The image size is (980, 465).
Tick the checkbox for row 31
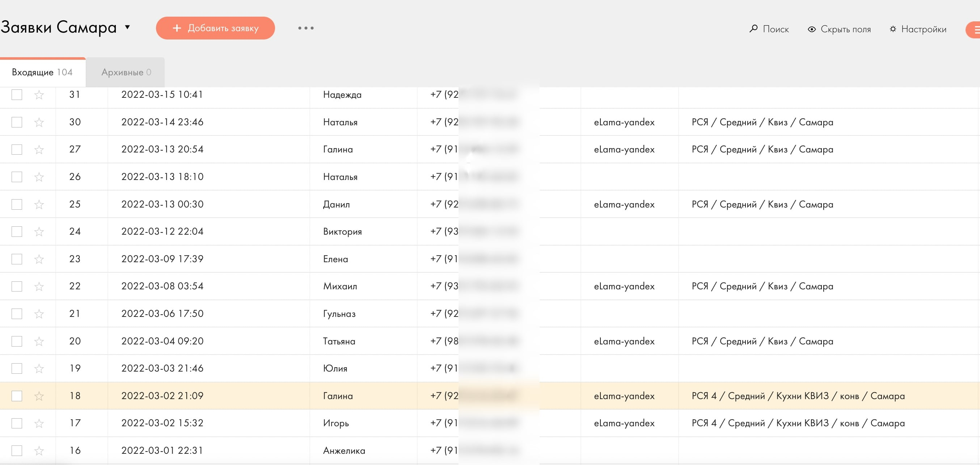click(x=17, y=95)
